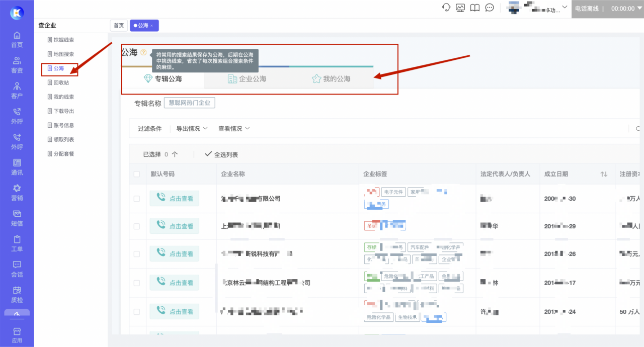Click the building icon of 企业公海
The image size is (644, 347).
coord(232,79)
